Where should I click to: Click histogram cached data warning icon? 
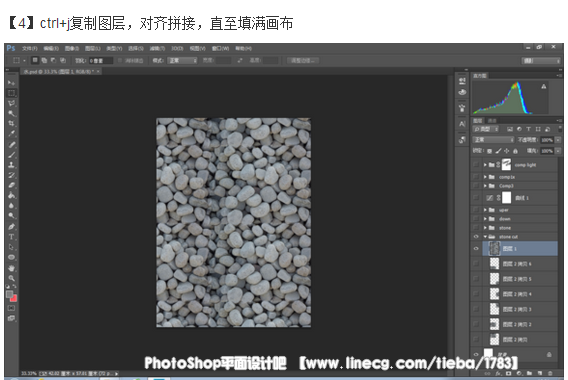pos(544,87)
